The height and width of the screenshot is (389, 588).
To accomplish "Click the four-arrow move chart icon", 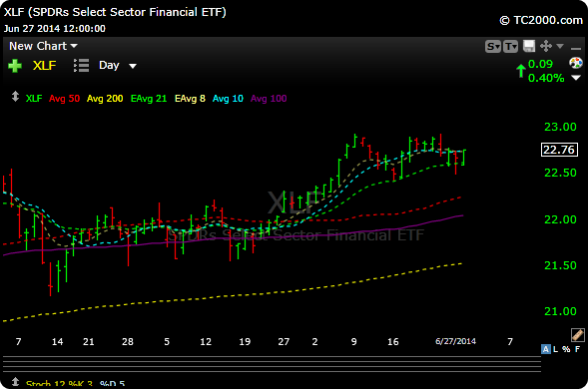I will point(546,46).
